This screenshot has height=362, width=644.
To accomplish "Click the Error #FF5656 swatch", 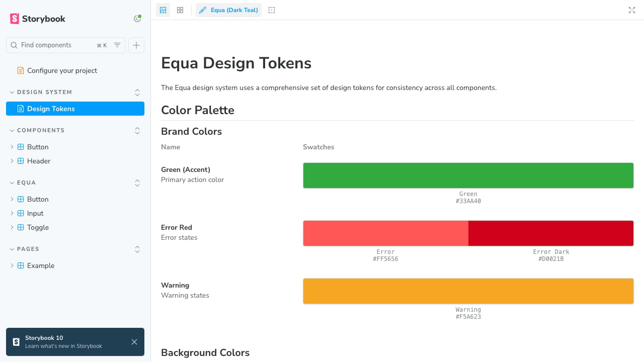I will [x=385, y=233].
